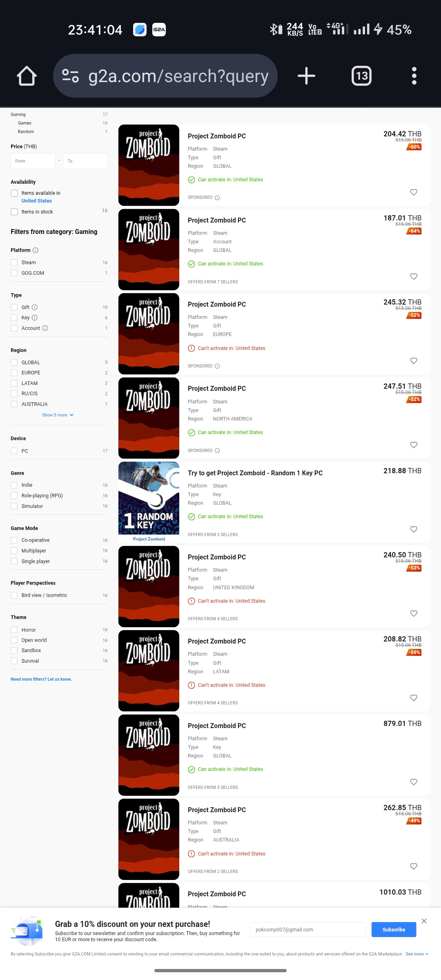This screenshot has height=980, width=441.
Task: Select the Random category item
Action: click(26, 132)
